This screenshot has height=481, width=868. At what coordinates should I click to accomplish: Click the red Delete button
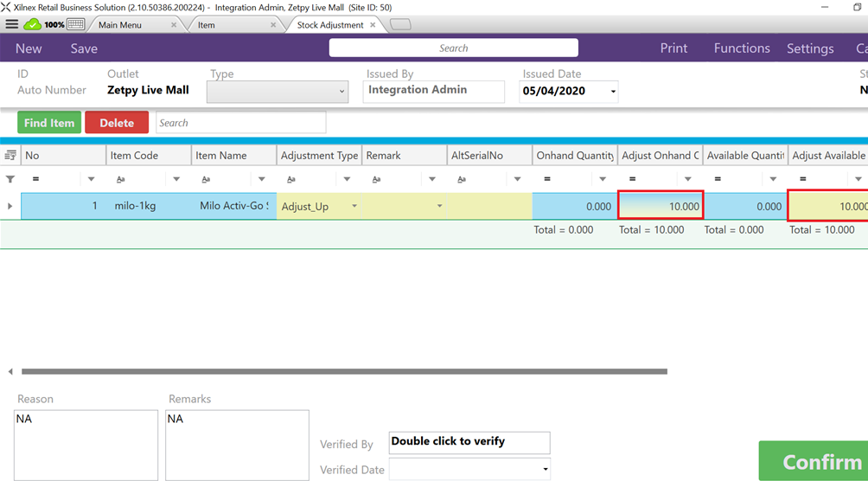(x=117, y=123)
